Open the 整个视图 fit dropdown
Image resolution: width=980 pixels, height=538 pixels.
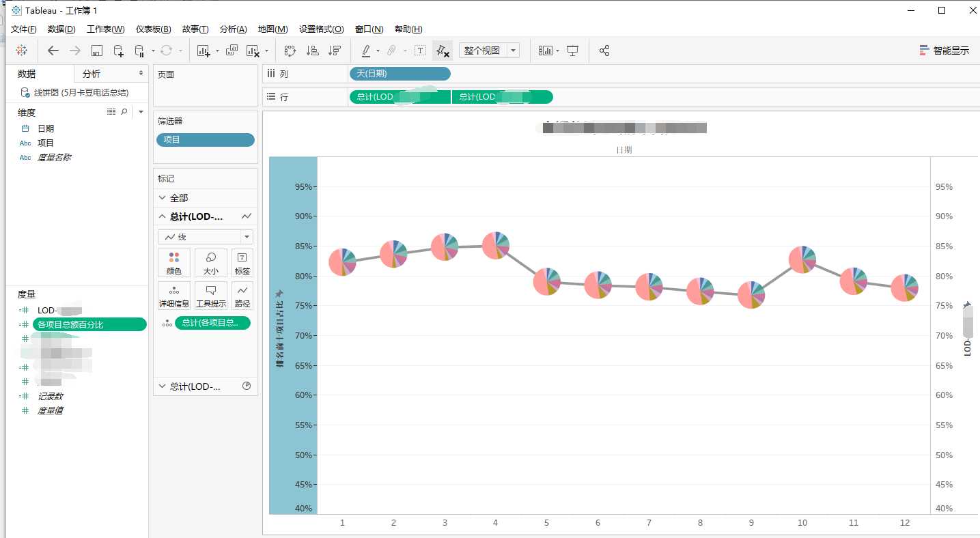point(489,51)
